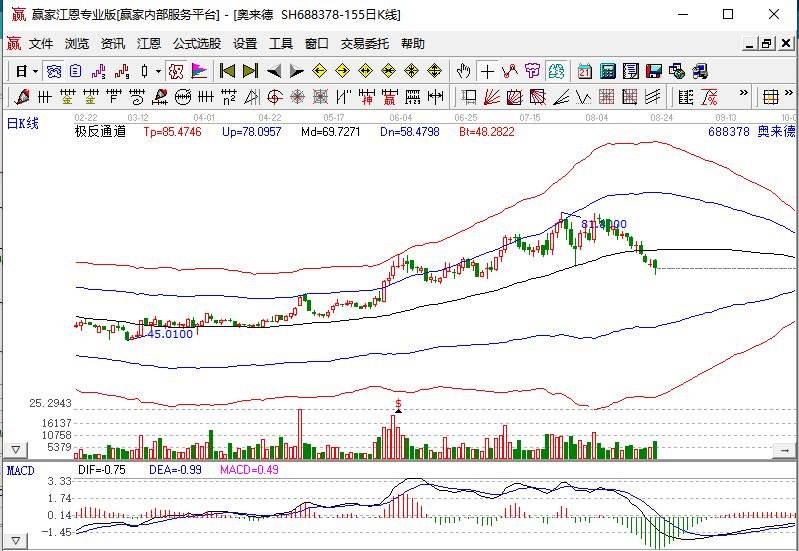Click the blue telephone toolbar icon
Image resolution: width=799 pixels, height=551 pixels.
point(54,71)
